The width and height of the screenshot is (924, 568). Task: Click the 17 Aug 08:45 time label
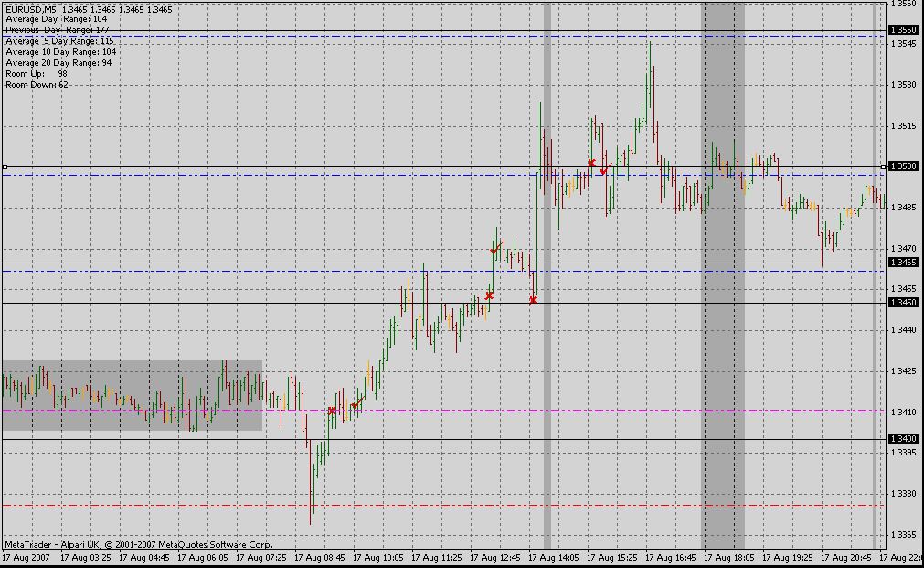coord(319,557)
